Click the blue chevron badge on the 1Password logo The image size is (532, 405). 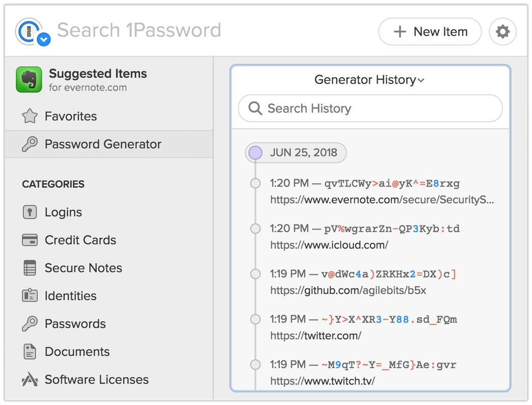click(43, 38)
